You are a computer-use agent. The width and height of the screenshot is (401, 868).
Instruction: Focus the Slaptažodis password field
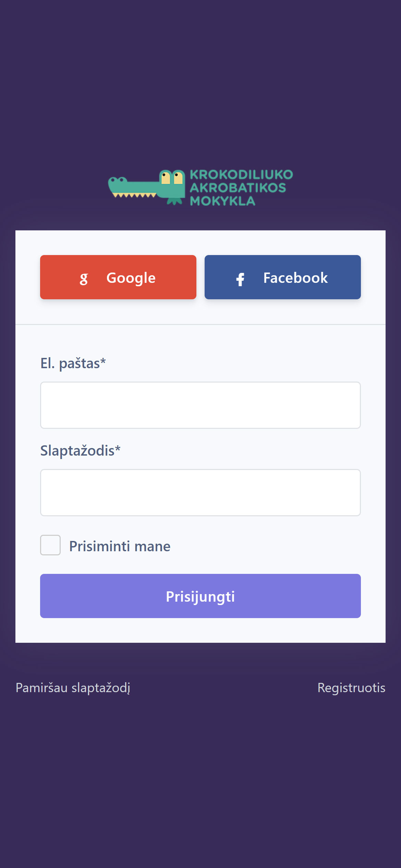tap(200, 493)
